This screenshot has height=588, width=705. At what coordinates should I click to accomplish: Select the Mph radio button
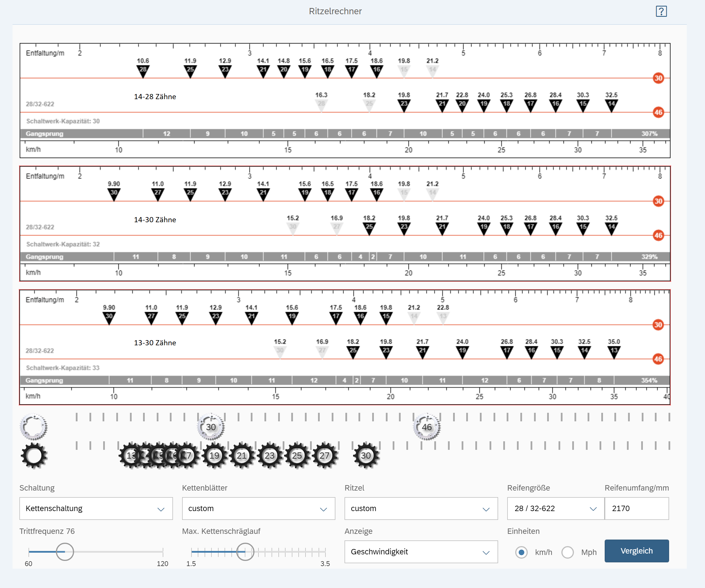pyautogui.click(x=567, y=552)
